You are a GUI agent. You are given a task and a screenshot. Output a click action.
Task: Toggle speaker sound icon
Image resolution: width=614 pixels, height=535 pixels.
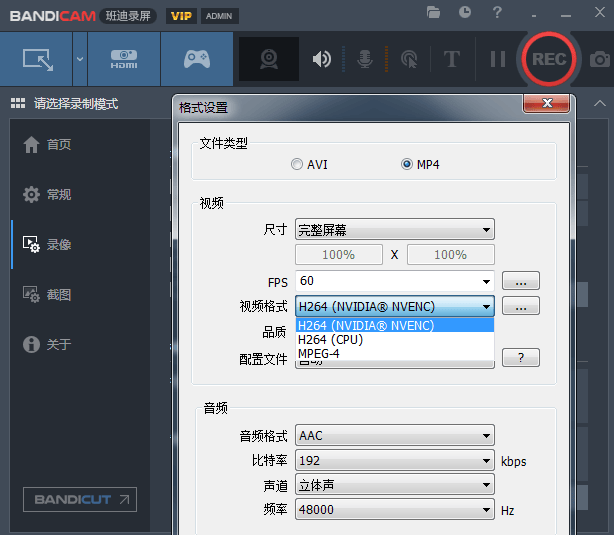(321, 60)
